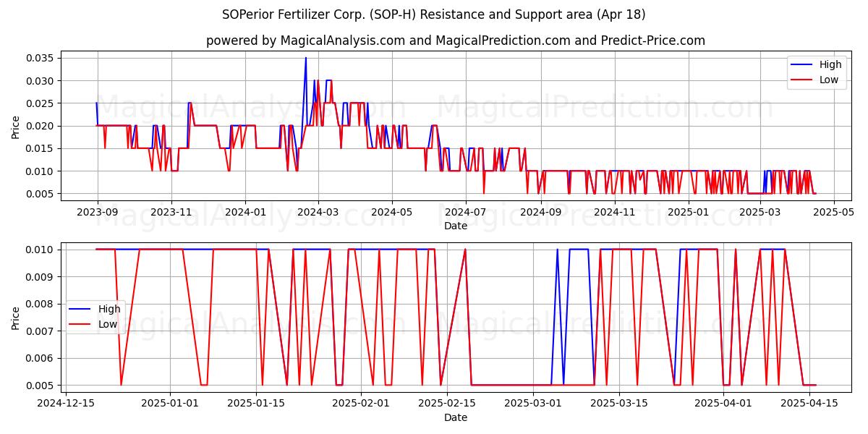Click the 2025-02-01 tick on bottom chart
868x434 pixels.
click(x=362, y=404)
